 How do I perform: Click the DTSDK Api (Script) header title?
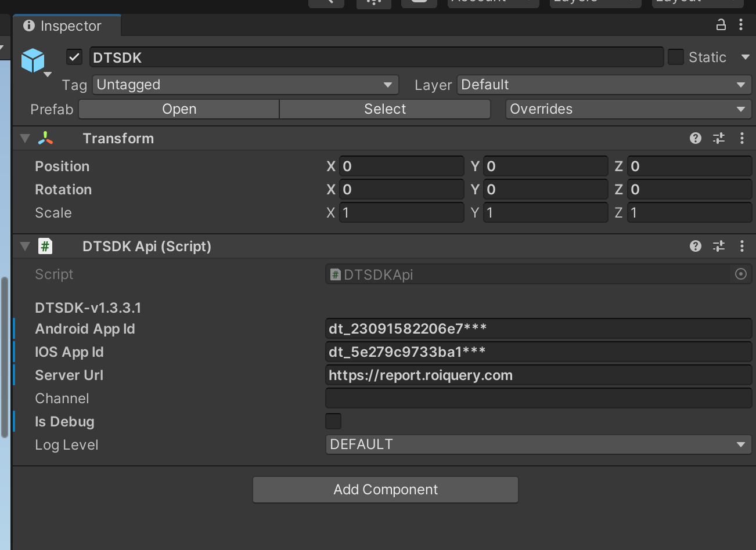tap(147, 246)
